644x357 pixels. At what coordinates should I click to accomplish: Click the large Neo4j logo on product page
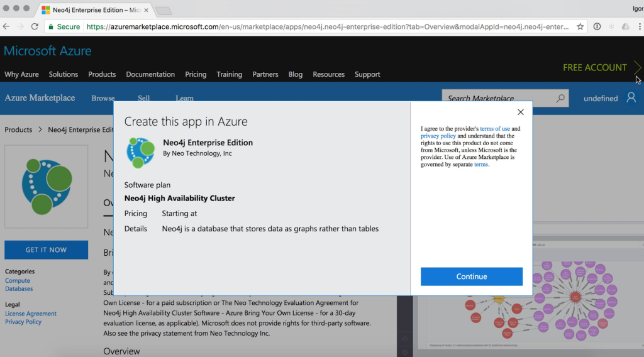(47, 187)
